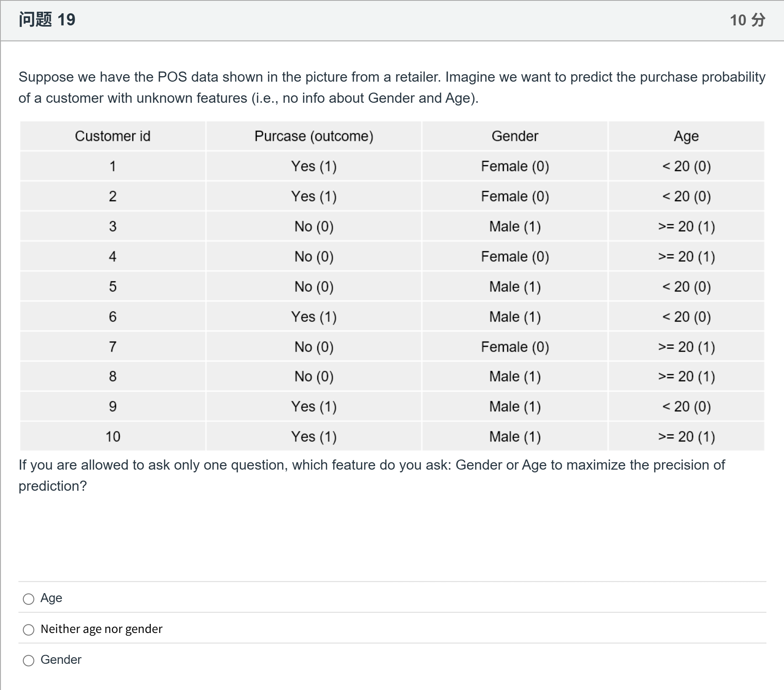Viewport: 784px width, 690px height.
Task: Click the Age column header in table
Action: pos(686,136)
